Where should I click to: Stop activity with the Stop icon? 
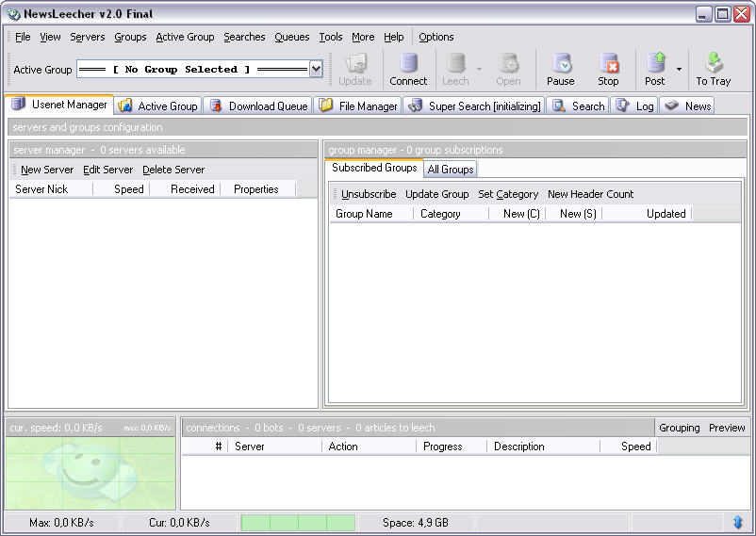click(608, 63)
